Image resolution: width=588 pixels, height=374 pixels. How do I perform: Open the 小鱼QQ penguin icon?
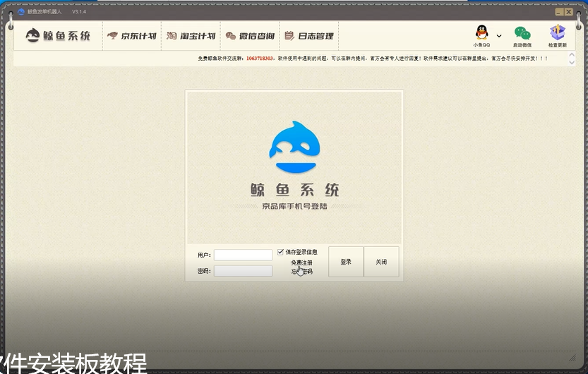481,32
